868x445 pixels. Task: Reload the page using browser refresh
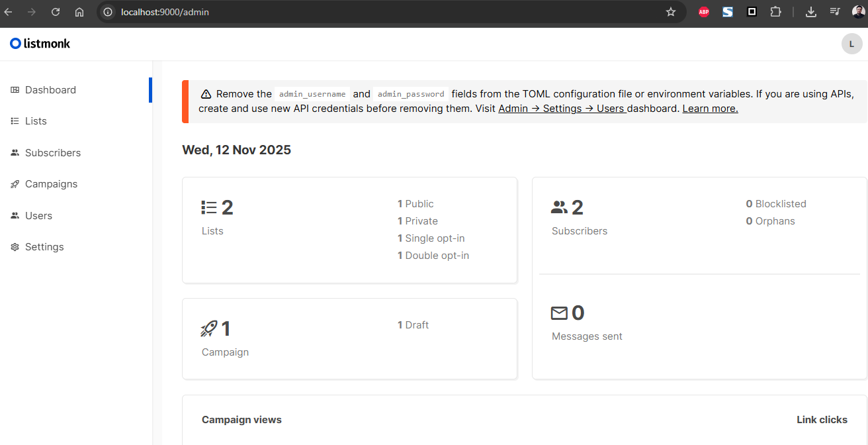pos(56,12)
